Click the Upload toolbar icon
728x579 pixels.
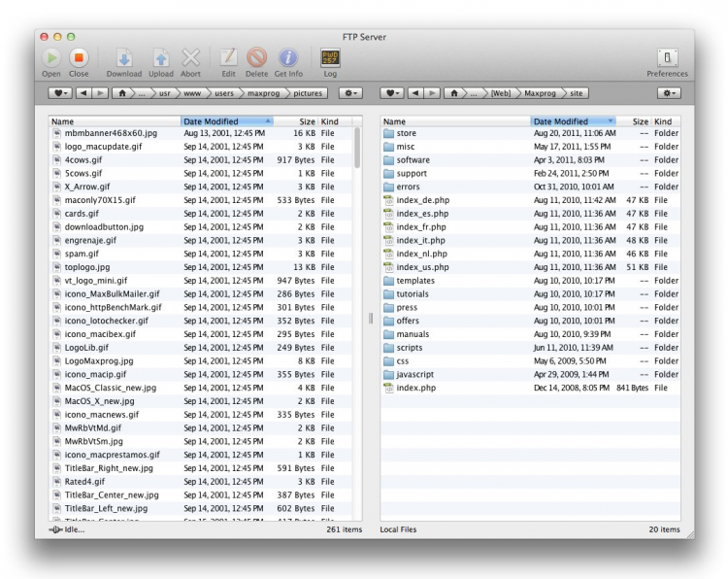(160, 58)
